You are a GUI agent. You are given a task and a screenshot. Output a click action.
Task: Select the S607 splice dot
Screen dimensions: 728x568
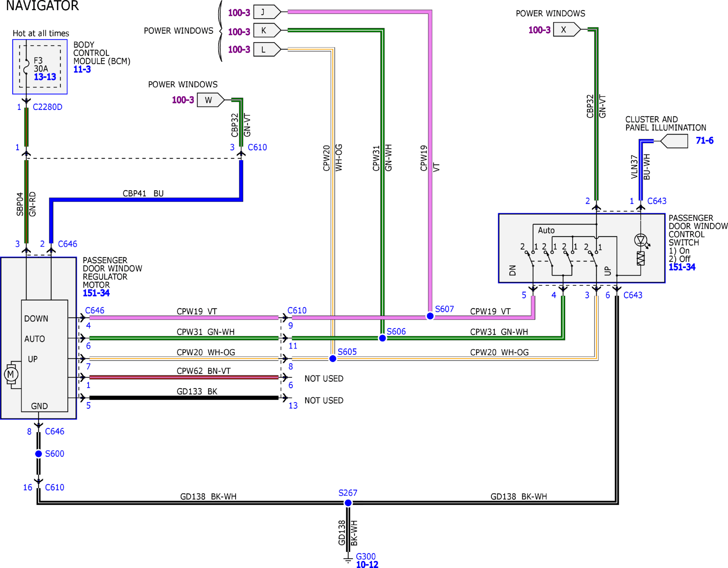click(x=430, y=316)
